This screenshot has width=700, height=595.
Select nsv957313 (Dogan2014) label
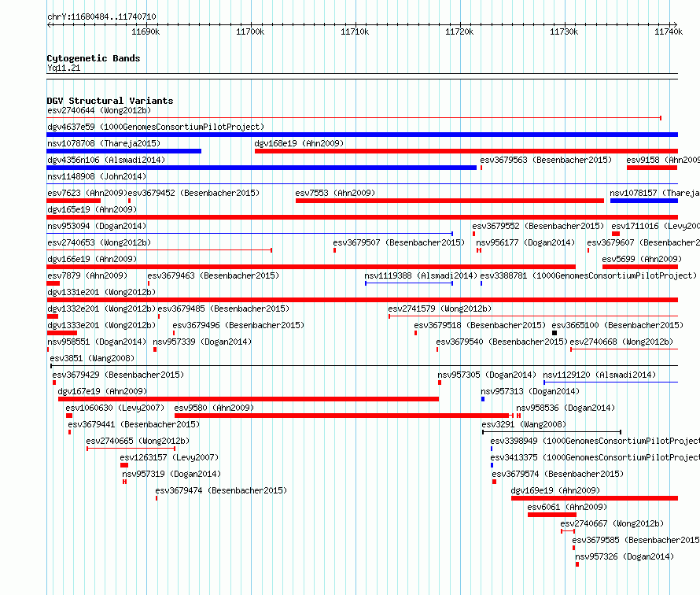point(530,391)
